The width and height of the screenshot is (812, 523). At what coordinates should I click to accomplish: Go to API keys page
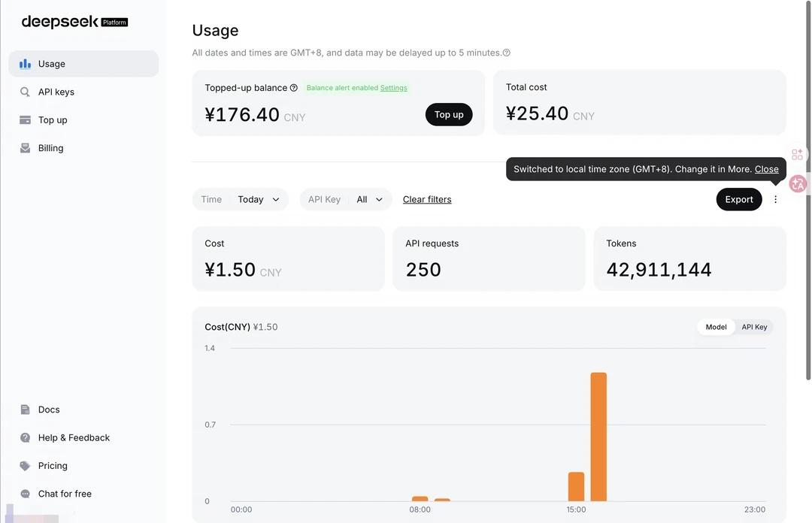(83, 92)
